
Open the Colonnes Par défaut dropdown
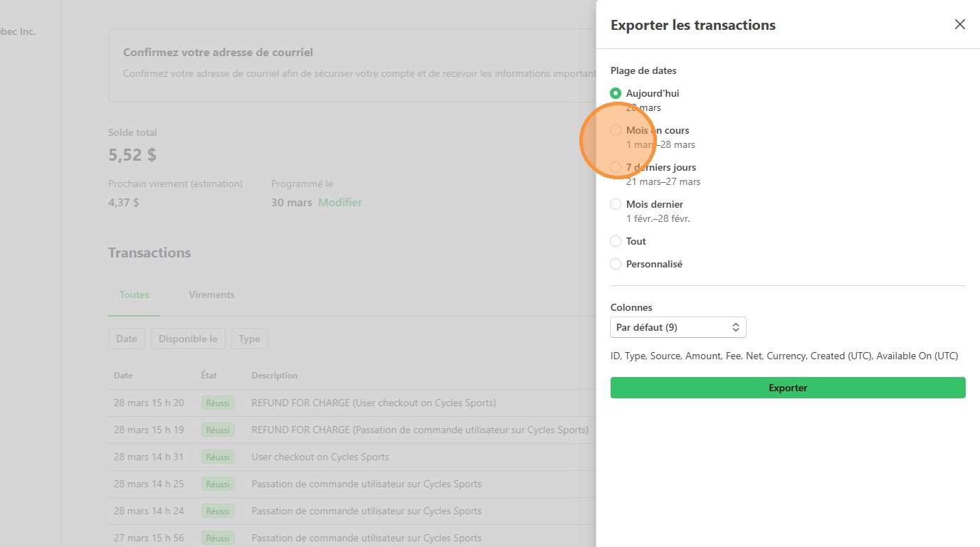678,327
